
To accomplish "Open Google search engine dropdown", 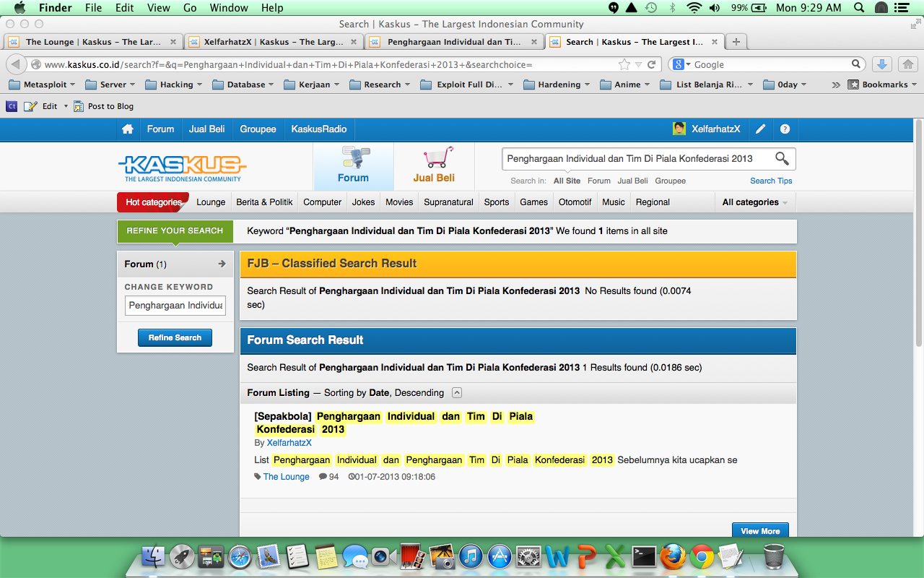I will coord(681,64).
